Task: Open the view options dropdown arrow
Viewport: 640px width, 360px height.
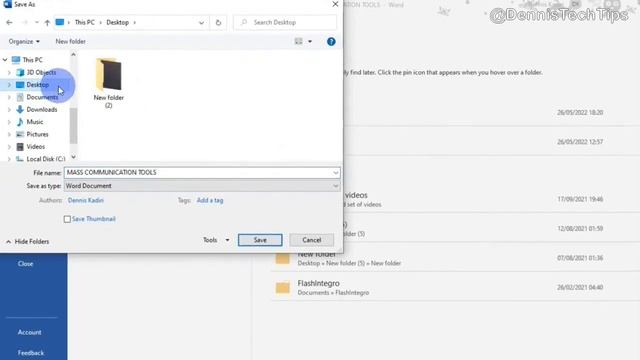Action: (310, 42)
